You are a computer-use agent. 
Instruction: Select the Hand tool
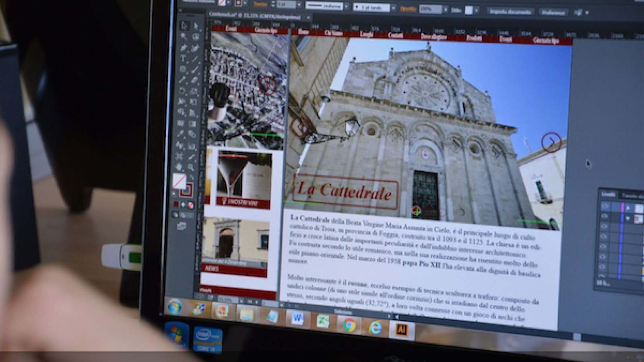coord(180,166)
